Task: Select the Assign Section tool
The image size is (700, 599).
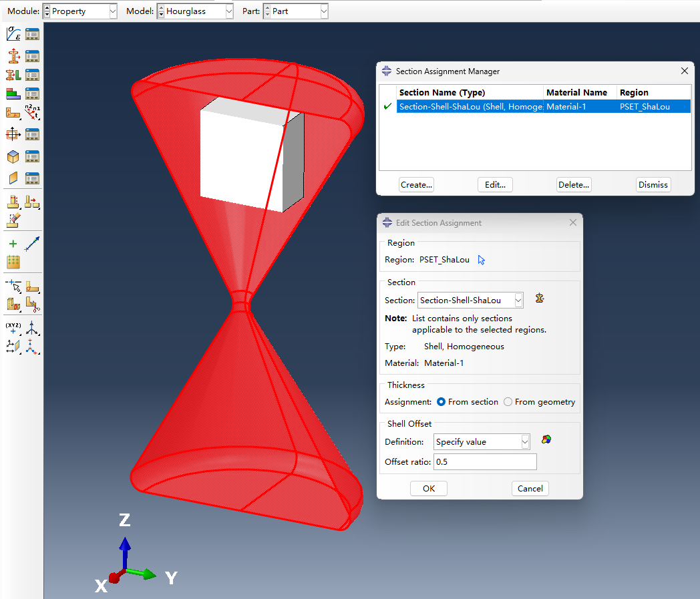Action: click(13, 75)
